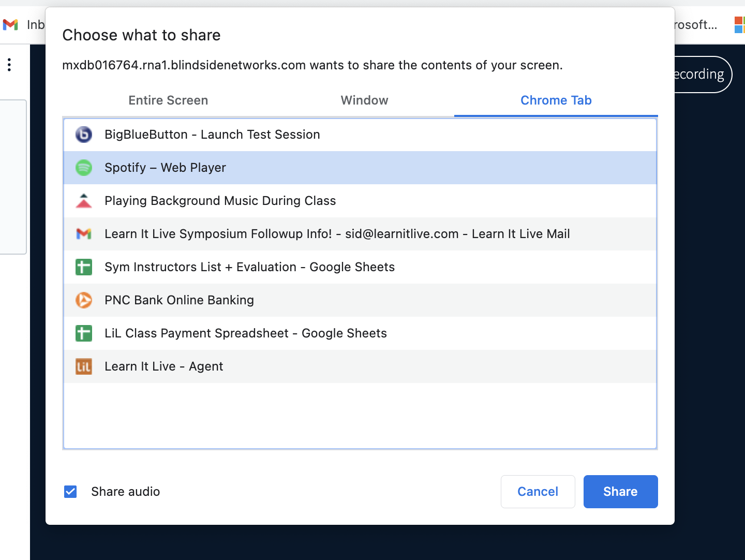
Task: Choose Spotify – Web Player from list
Action: pos(166,168)
